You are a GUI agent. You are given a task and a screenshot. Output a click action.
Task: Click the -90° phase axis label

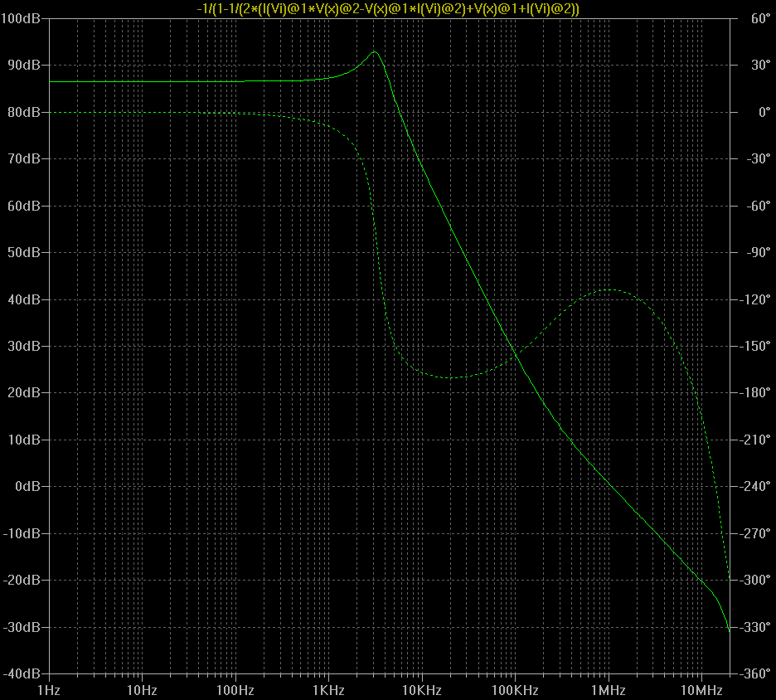coord(759,252)
